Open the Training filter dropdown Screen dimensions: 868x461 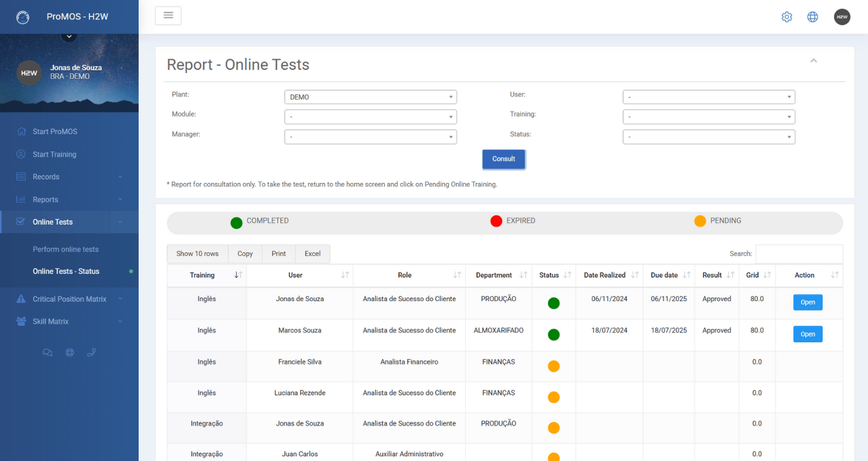(709, 117)
